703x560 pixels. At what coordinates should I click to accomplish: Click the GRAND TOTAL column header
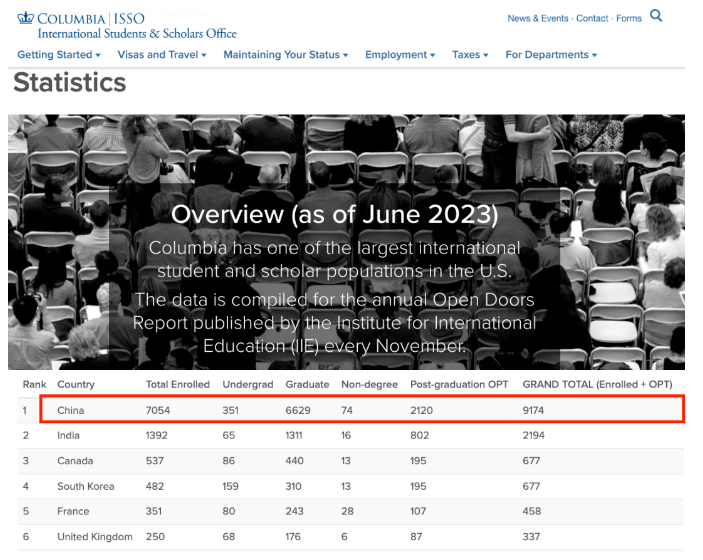596,385
